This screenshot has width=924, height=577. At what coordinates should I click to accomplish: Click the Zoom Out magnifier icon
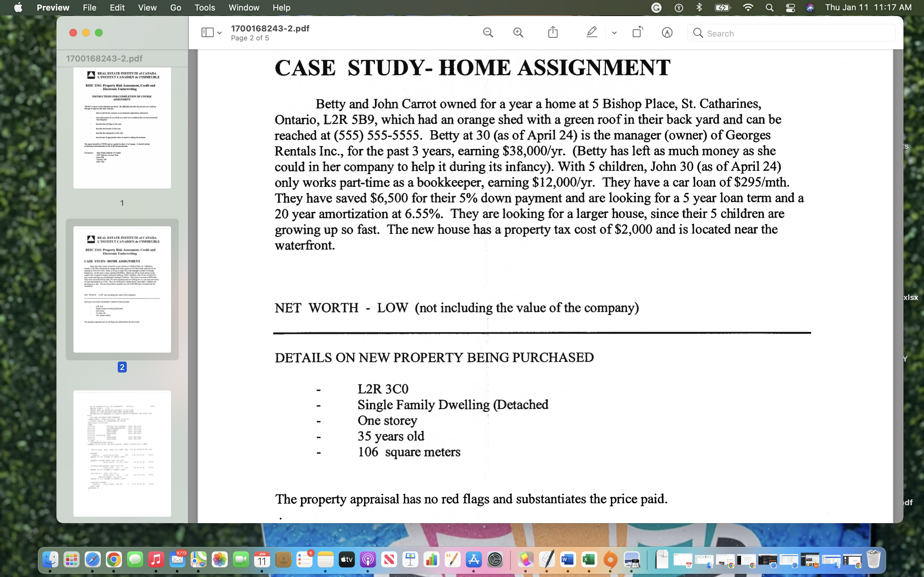488,33
